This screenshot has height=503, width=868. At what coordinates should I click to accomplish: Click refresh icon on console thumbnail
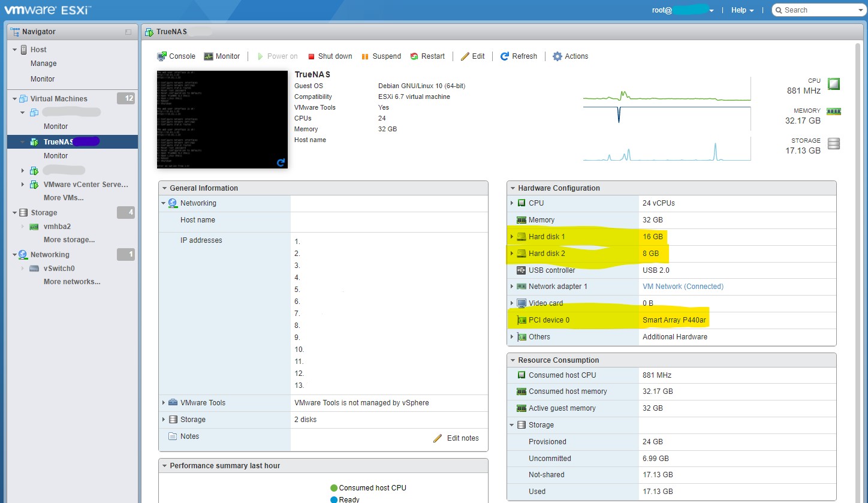281,162
